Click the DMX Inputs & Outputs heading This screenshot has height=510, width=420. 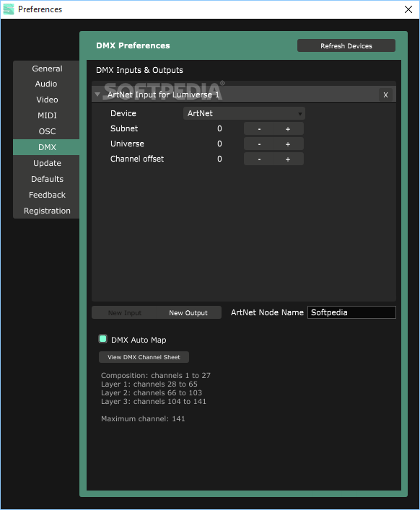tap(139, 70)
